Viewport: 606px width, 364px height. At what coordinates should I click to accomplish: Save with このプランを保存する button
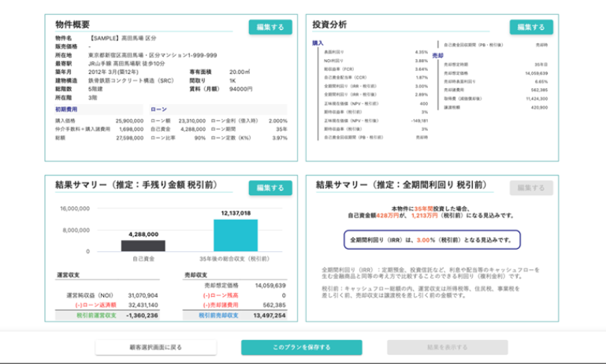click(301, 348)
